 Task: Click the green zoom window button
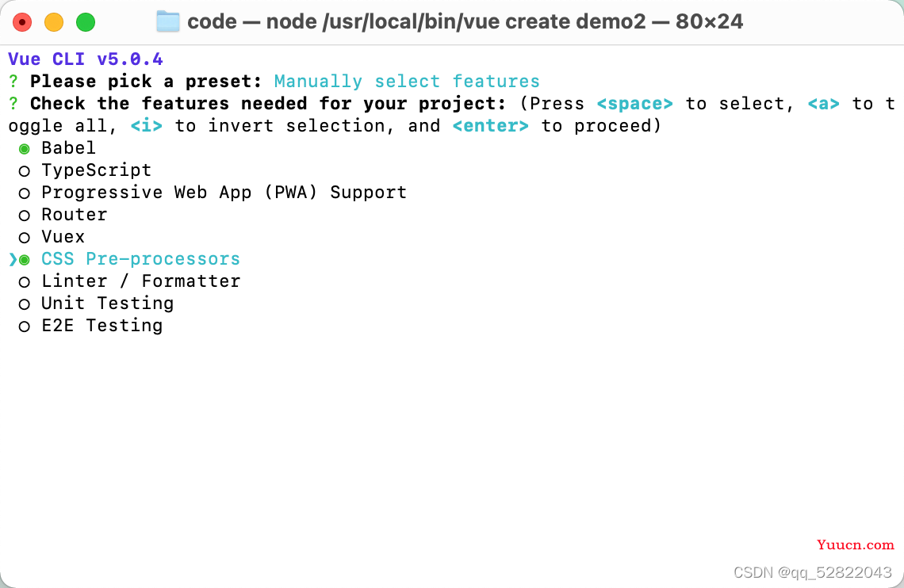coord(86,22)
